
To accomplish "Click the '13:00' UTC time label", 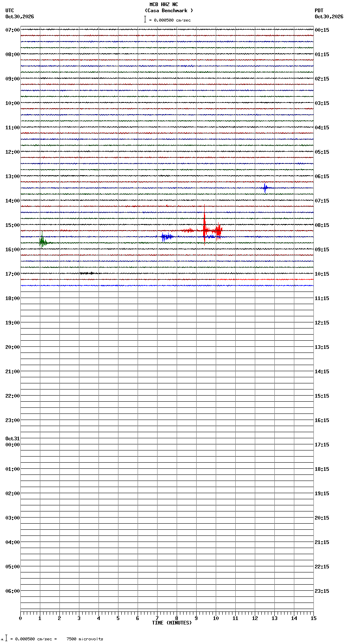I will pos(13,176).
